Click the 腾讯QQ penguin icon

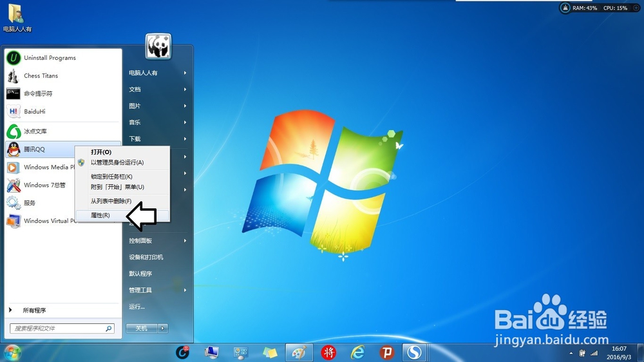pos(13,149)
